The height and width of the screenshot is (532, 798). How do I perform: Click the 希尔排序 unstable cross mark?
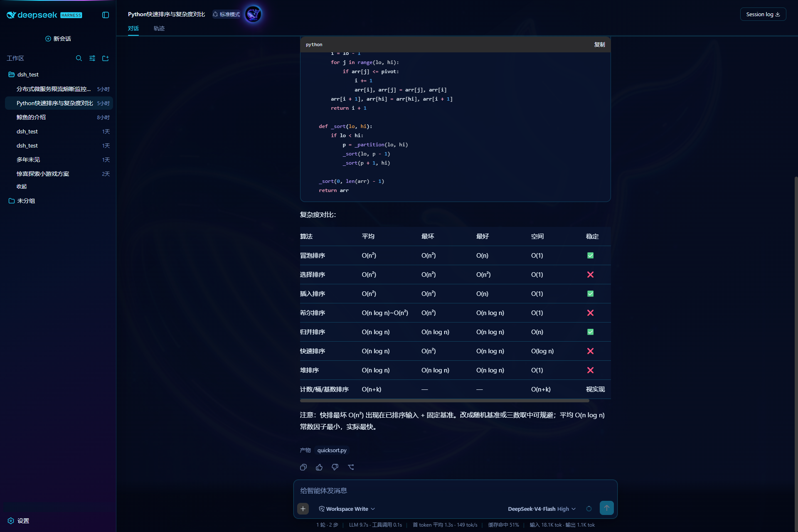(x=590, y=313)
